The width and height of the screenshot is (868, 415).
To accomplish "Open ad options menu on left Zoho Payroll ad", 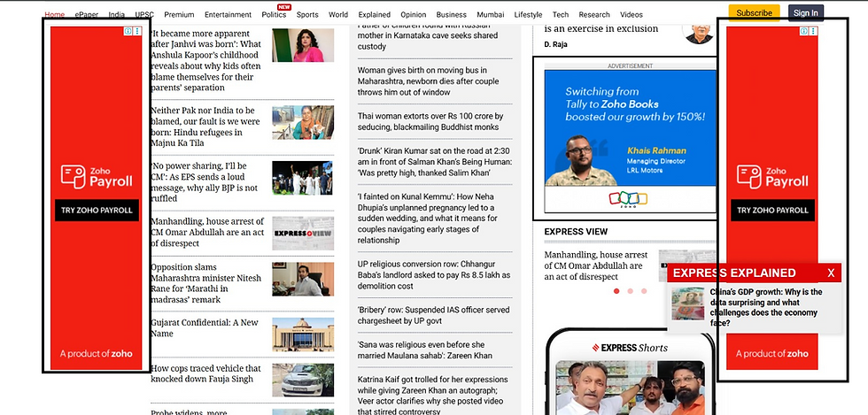I will 137,31.
